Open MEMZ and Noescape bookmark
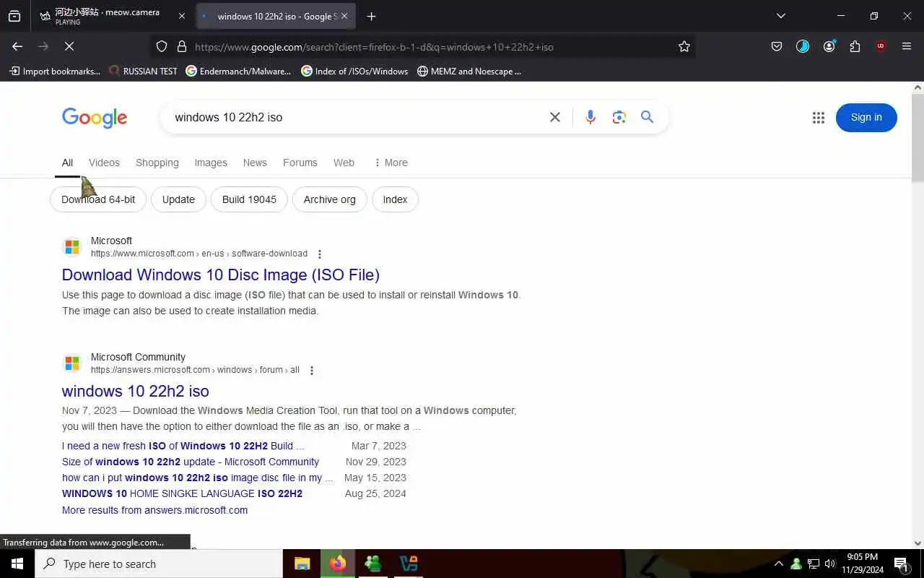 (469, 71)
